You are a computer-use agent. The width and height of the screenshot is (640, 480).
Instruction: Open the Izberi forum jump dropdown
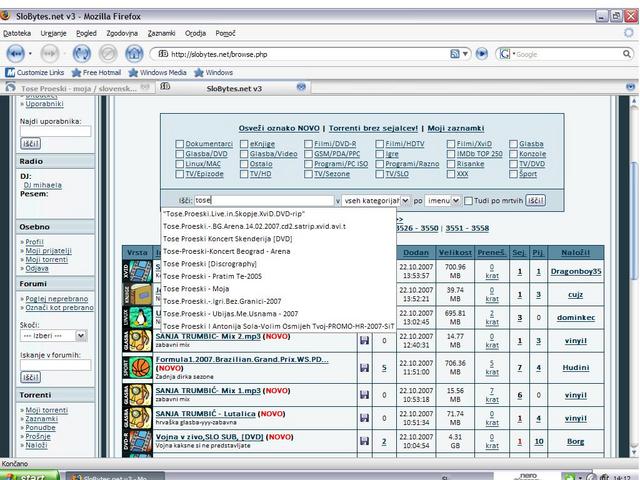click(53, 336)
